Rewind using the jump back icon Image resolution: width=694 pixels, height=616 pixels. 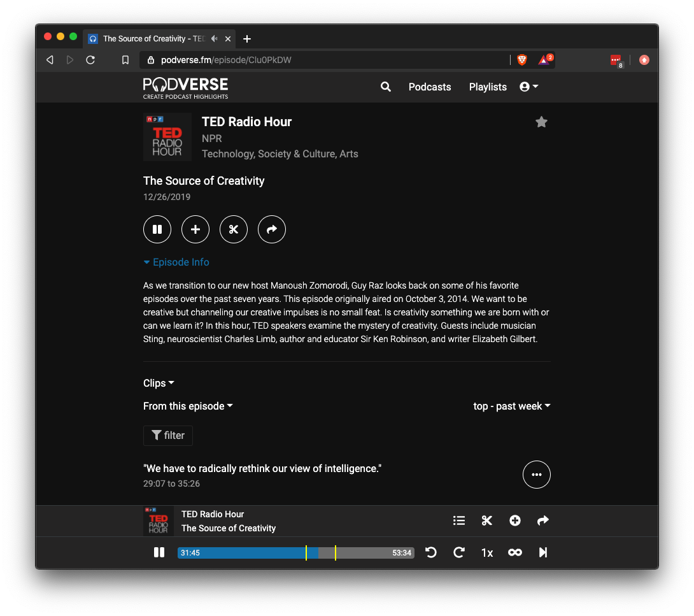coord(431,553)
